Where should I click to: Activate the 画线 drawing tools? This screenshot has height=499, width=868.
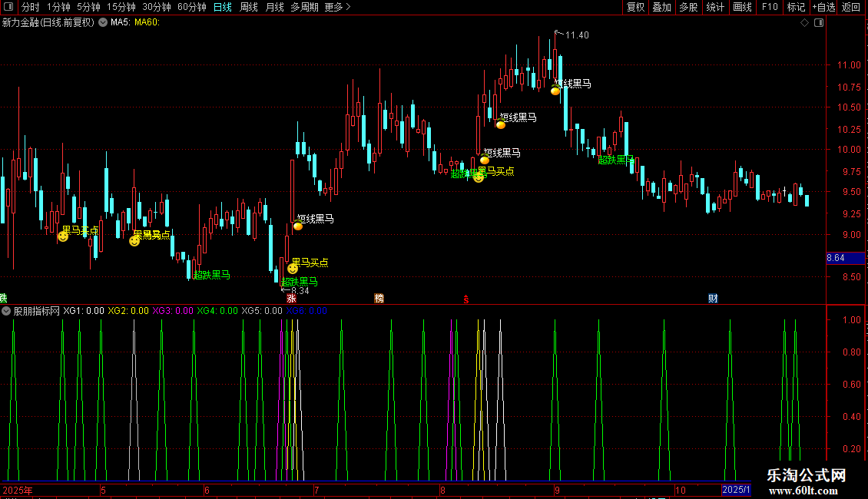[x=742, y=7]
